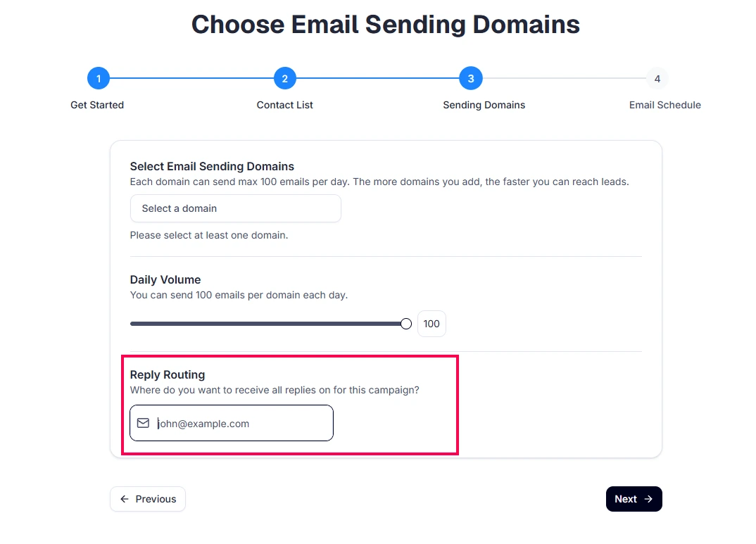Click the Choose Email Sending Domains title
Image resolution: width=756 pixels, height=544 pixels.
click(386, 25)
